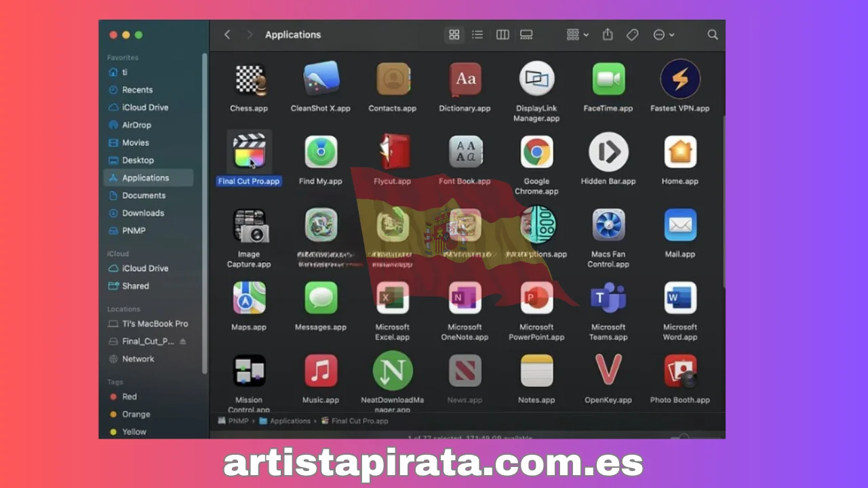
Task: Open DisplayLink Manager.app icon
Action: click(536, 79)
